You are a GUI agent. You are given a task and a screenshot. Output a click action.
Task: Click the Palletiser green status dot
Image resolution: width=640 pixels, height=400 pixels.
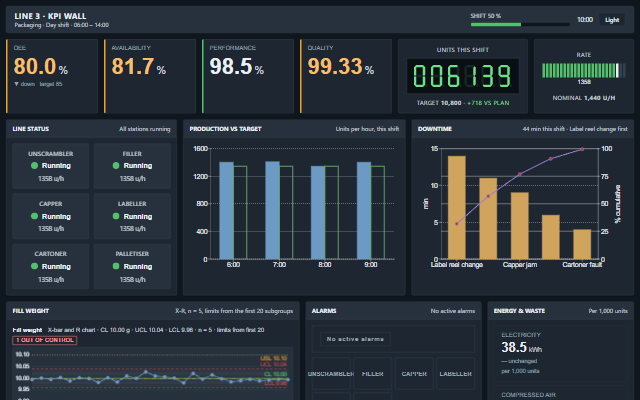pyautogui.click(x=116, y=266)
